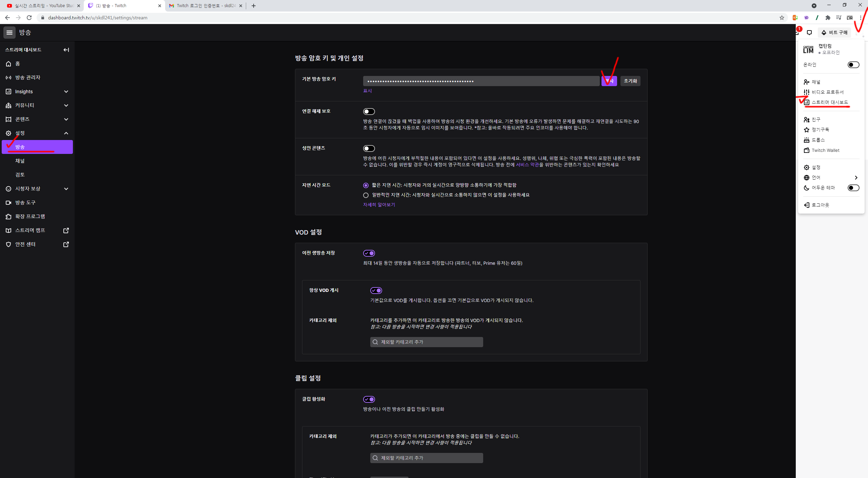The width and height of the screenshot is (868, 478).
Task: Collapse the 스트리머 대시보드 sidebar with the arrow icon
Action: coord(66,50)
